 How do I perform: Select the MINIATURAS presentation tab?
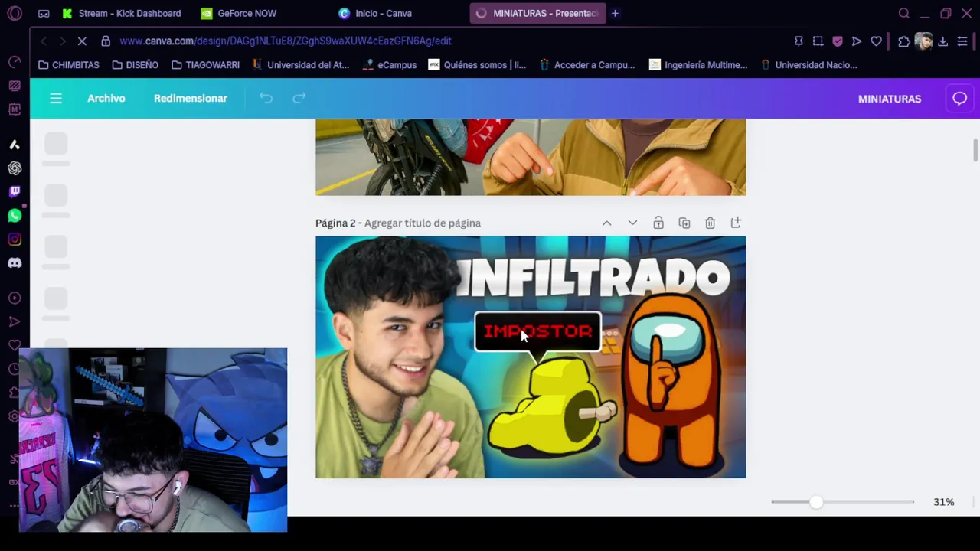pyautogui.click(x=537, y=13)
